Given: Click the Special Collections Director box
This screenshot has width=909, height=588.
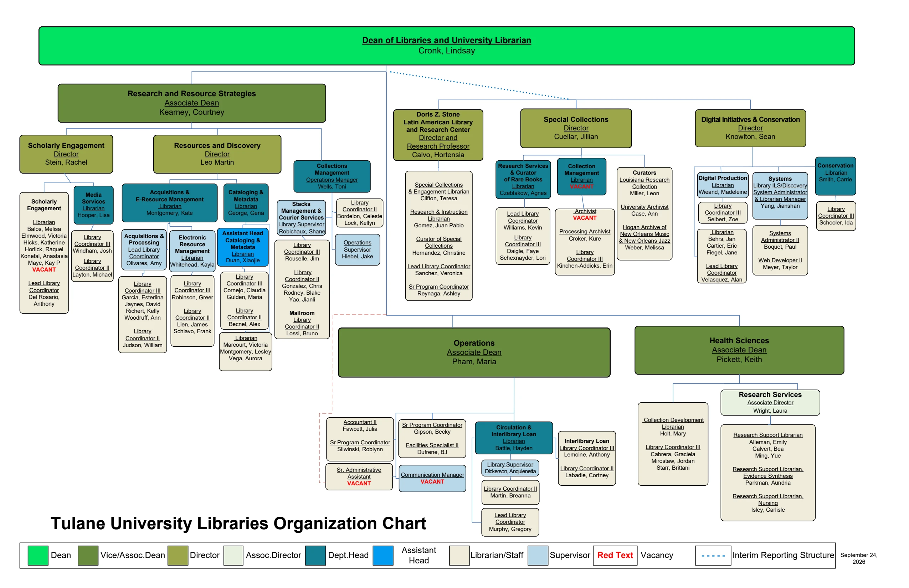Looking at the screenshot, I should [576, 128].
